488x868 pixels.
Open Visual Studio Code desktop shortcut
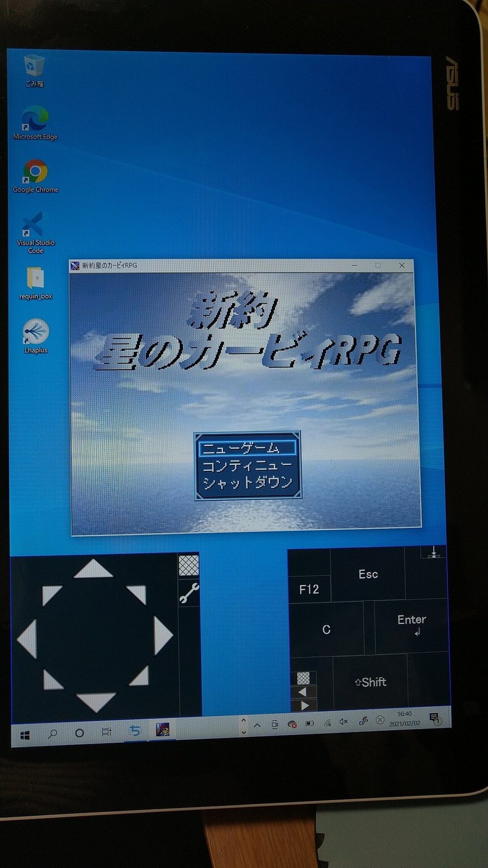(35, 233)
